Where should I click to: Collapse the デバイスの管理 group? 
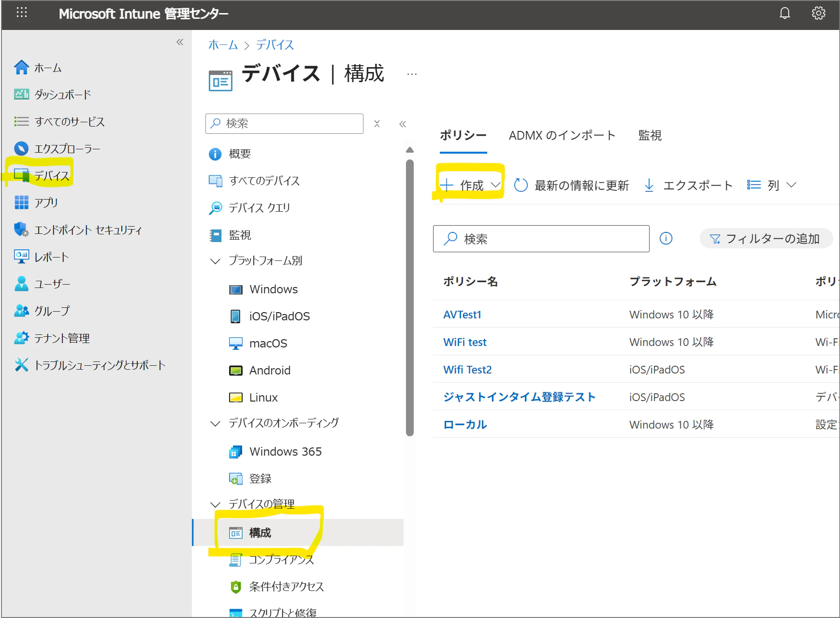point(215,504)
